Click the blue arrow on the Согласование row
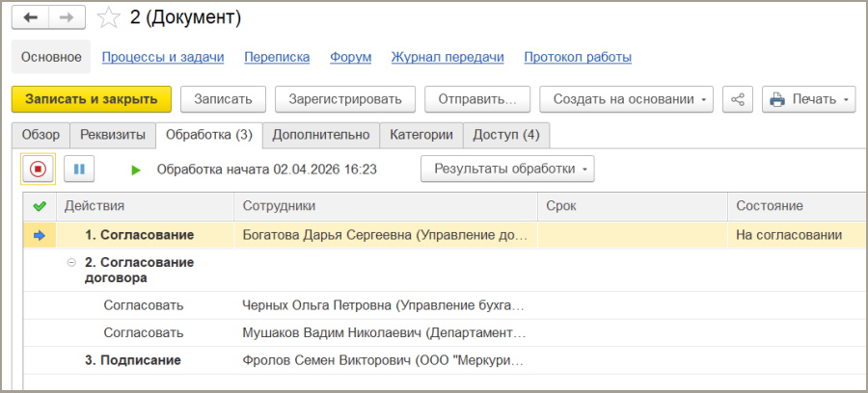868x393 pixels. [40, 235]
